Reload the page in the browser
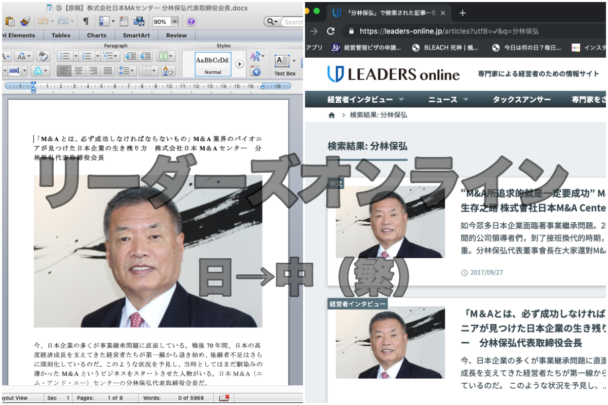Viewport: 608px width, 405px height. click(330, 31)
